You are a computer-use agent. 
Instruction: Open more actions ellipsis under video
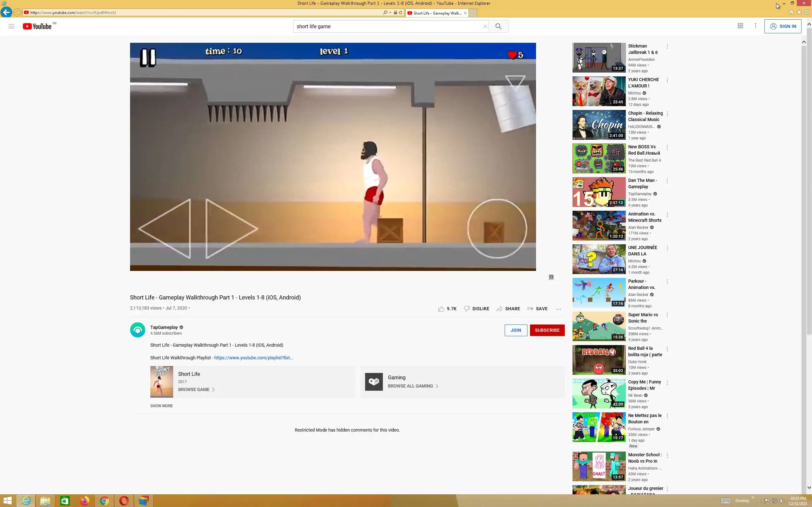click(x=558, y=309)
